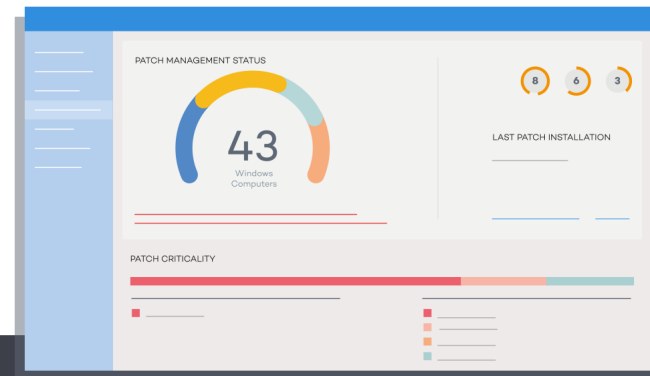
Task: Select the orange segment of the gauge
Action: pyautogui.click(x=319, y=151)
